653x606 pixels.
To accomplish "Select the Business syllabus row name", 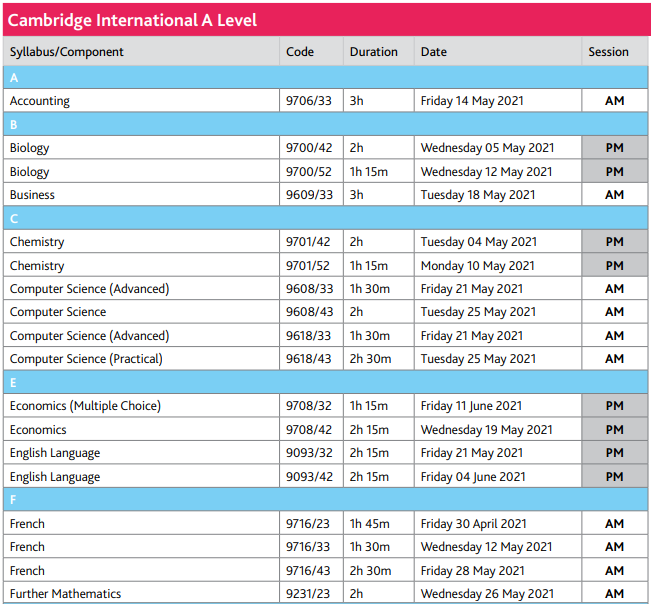I will (x=33, y=195).
